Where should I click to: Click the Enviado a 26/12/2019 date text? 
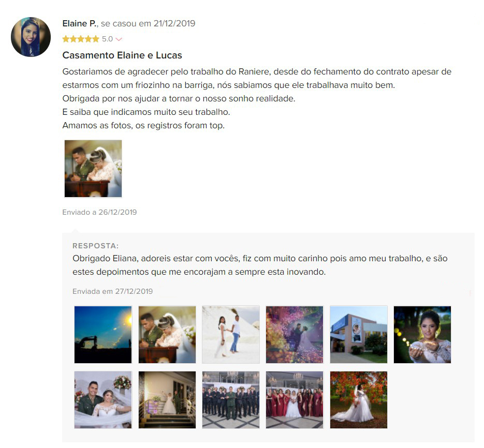[99, 212]
